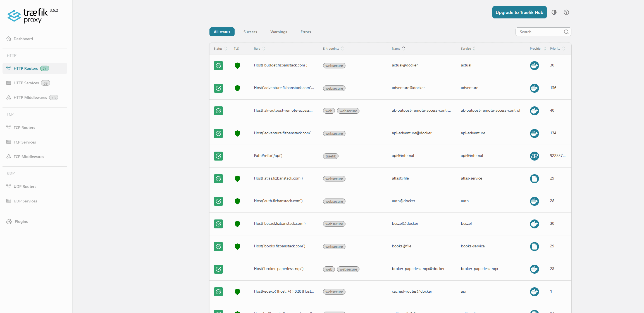Toggle the dark/light theme icon
The width and height of the screenshot is (644, 313).
(x=554, y=12)
